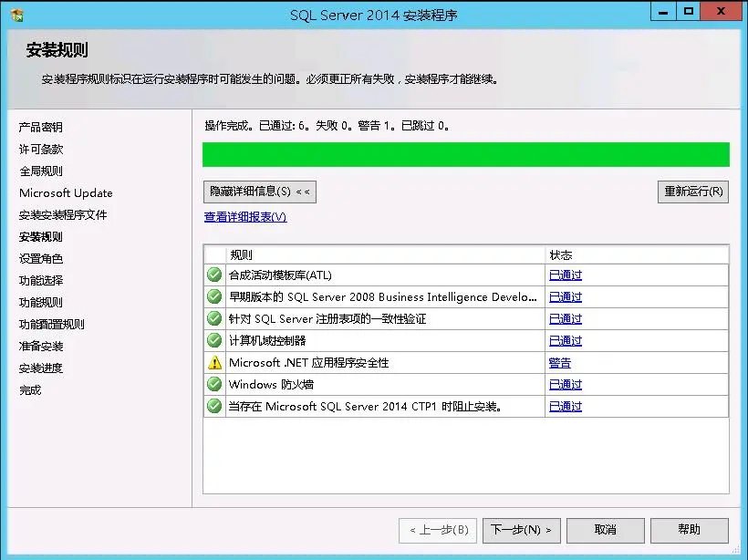Click rule text Windows 防火墙
748x560 pixels.
(271, 385)
